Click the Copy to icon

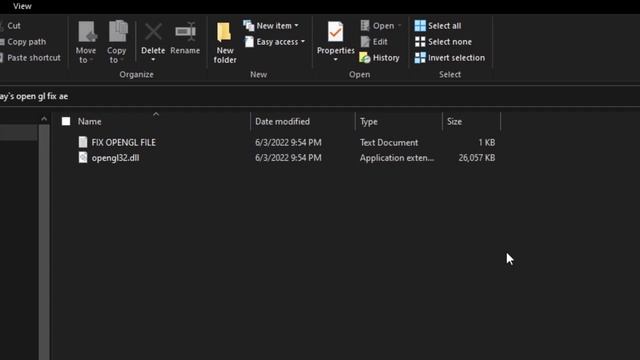[x=118, y=31]
